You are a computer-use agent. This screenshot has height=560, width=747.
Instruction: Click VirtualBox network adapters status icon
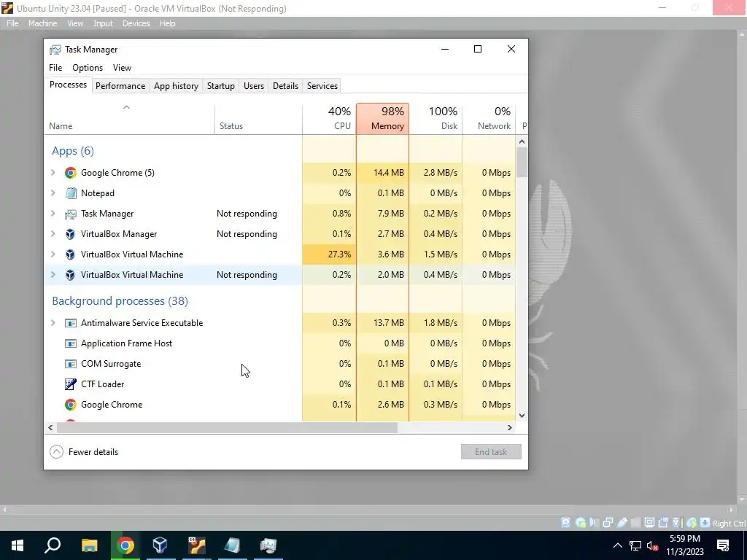point(608,523)
